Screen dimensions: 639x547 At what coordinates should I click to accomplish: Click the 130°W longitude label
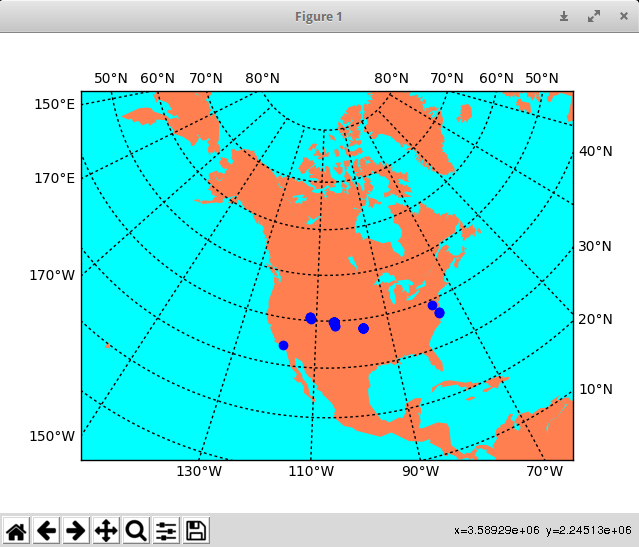pos(200,472)
